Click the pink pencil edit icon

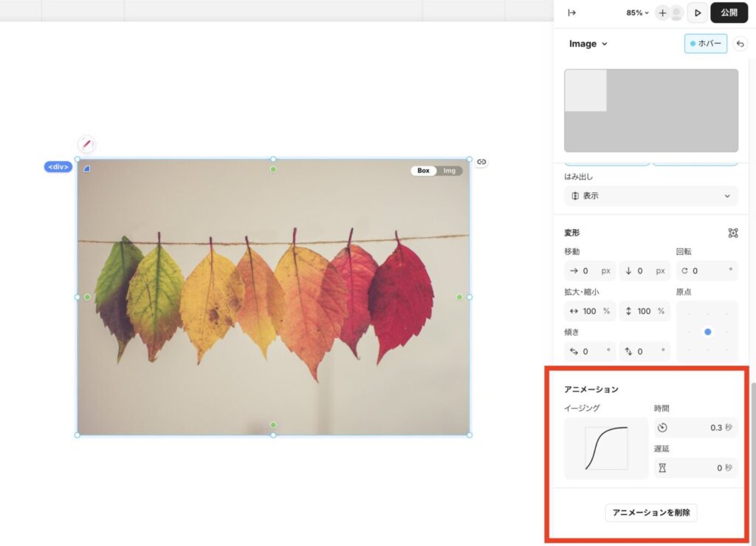[86, 144]
